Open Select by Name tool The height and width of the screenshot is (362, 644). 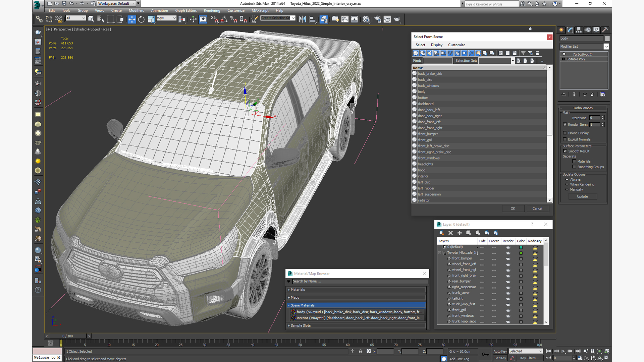[100, 19]
